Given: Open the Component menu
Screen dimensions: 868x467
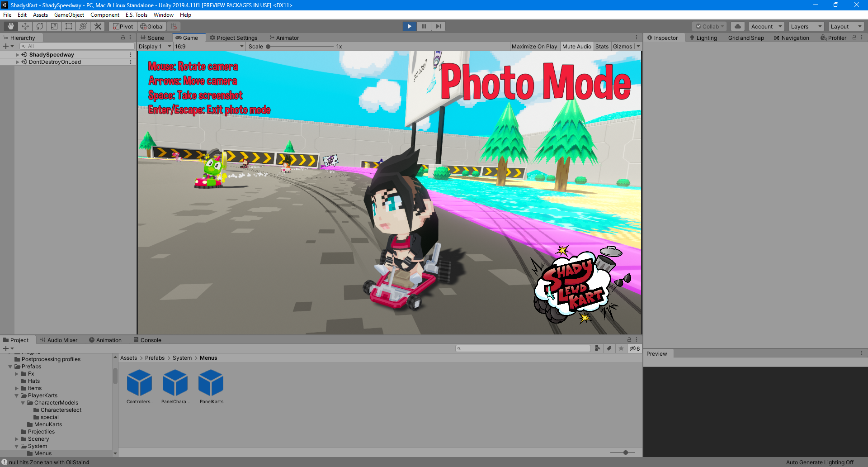Looking at the screenshot, I should tap(105, 14).
